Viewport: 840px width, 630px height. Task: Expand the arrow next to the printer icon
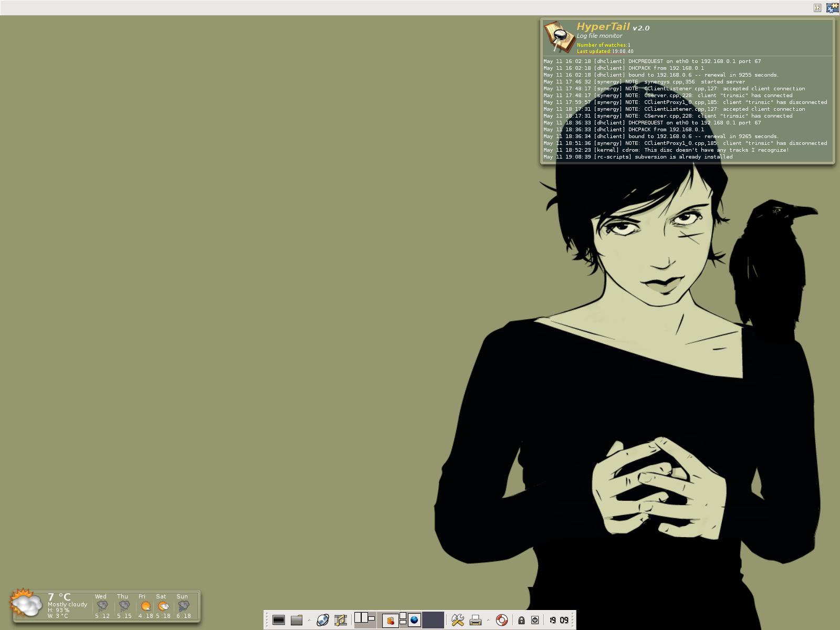coord(489,620)
